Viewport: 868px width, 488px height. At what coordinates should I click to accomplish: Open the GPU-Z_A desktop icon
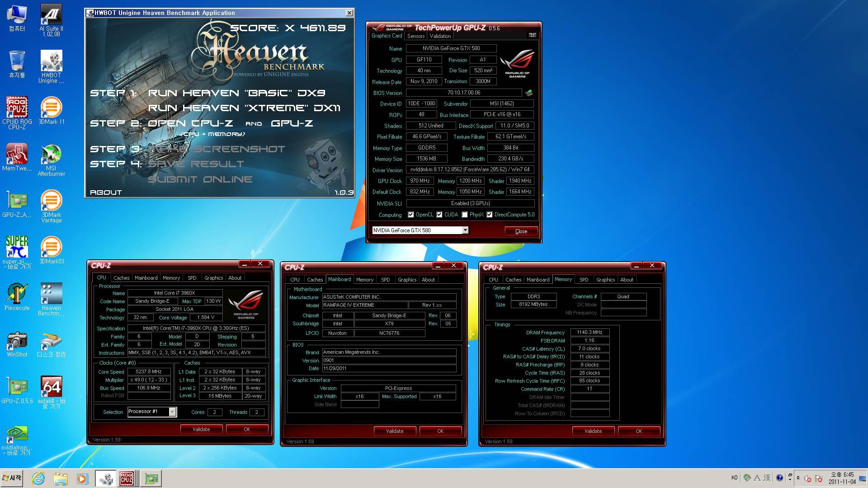tap(17, 204)
